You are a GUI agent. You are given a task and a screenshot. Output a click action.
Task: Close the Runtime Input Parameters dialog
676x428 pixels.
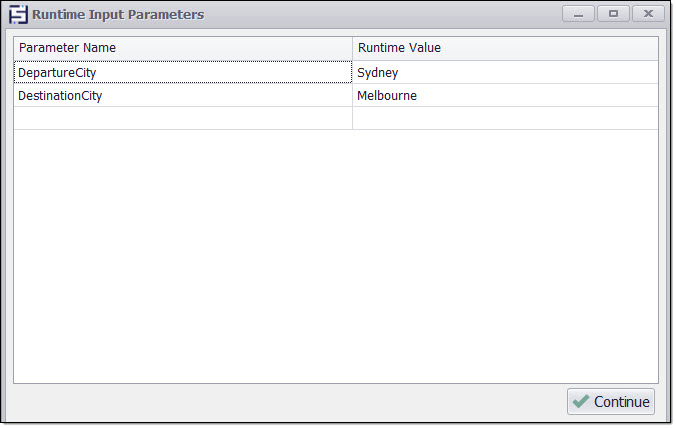(648, 14)
